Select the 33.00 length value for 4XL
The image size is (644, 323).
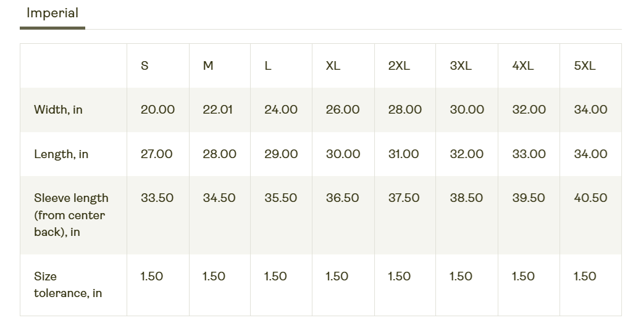coord(529,154)
